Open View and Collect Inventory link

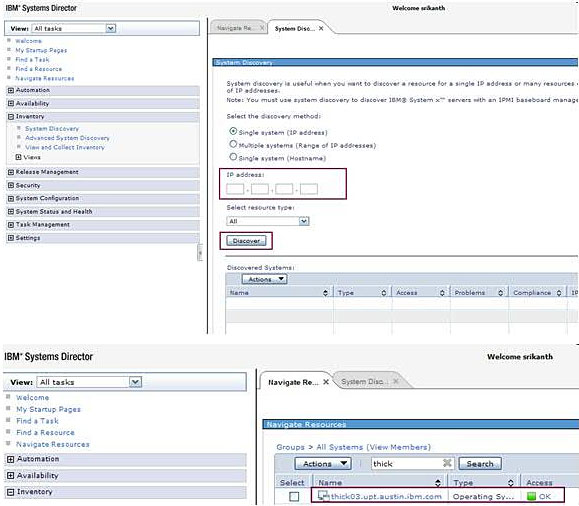tap(65, 147)
